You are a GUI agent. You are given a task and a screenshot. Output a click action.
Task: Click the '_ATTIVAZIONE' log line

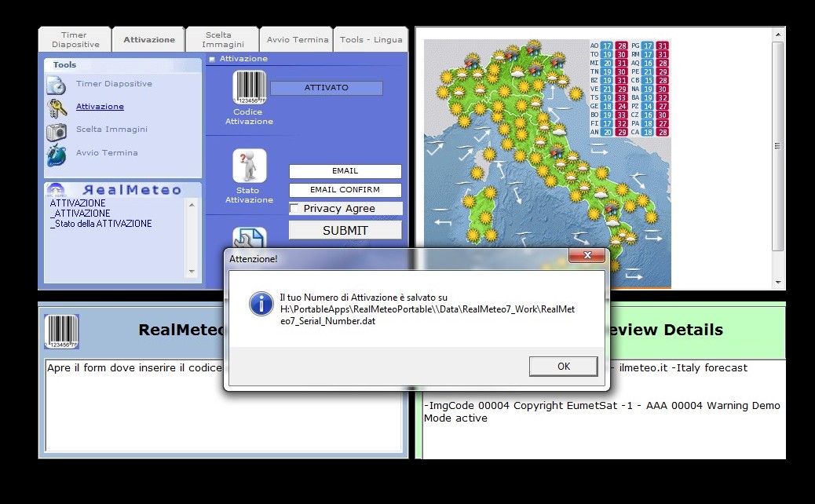point(80,214)
